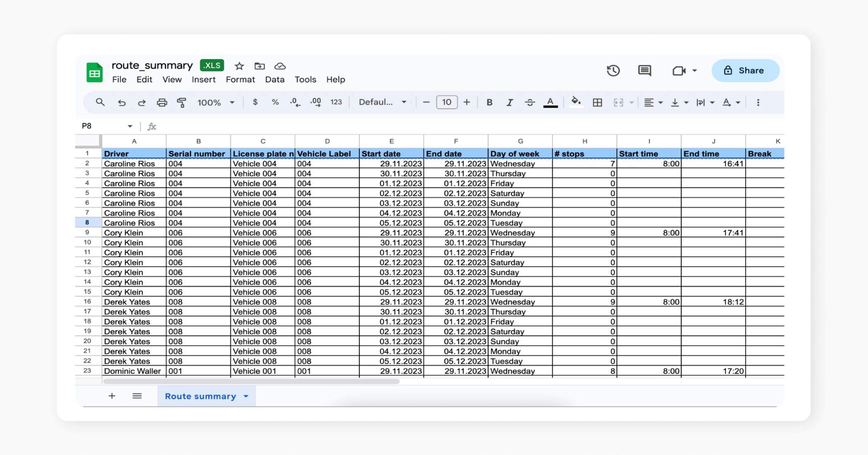The width and height of the screenshot is (868, 455).
Task: Add a new sheet
Action: click(112, 396)
